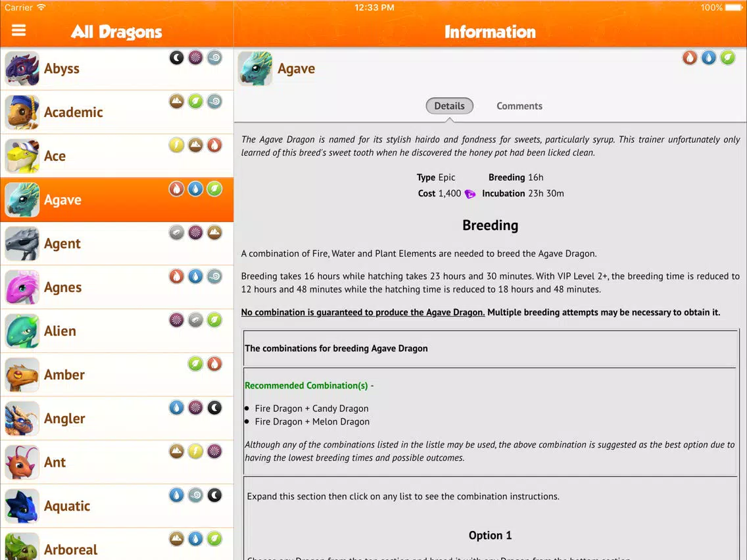The image size is (747, 560).
Task: Open the hamburger menu
Action: 18,30
